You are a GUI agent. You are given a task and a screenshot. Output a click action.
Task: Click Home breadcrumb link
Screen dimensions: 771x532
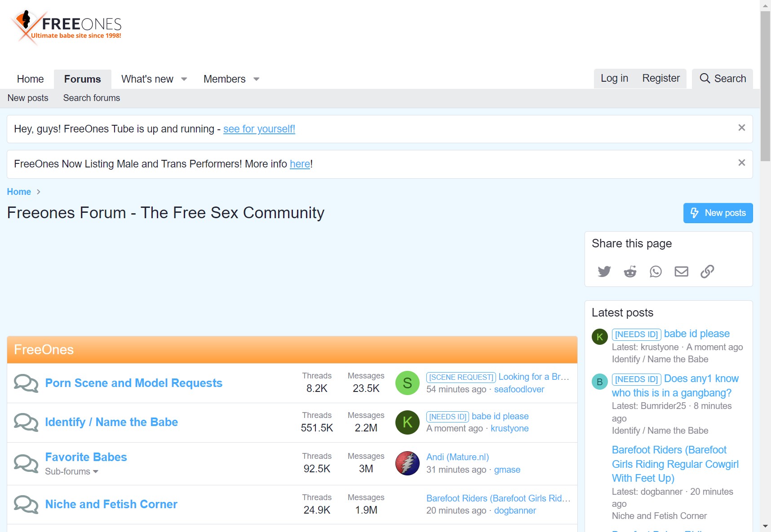coord(19,192)
